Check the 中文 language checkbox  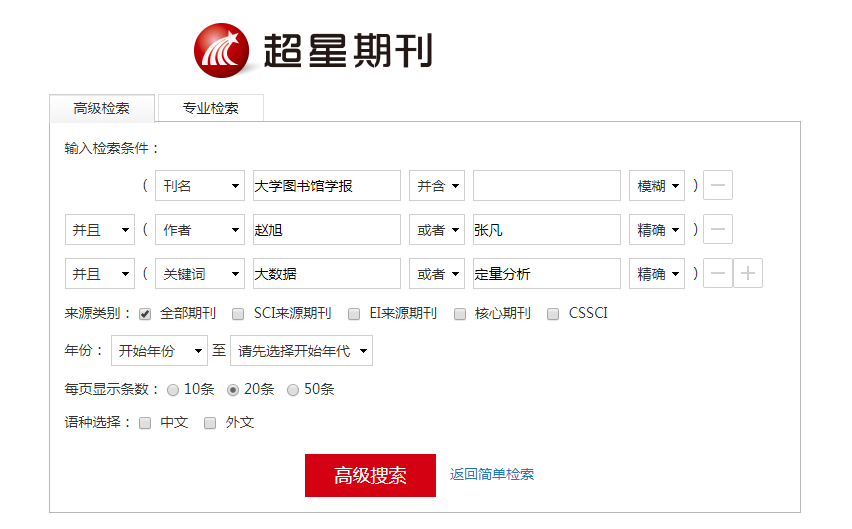145,423
